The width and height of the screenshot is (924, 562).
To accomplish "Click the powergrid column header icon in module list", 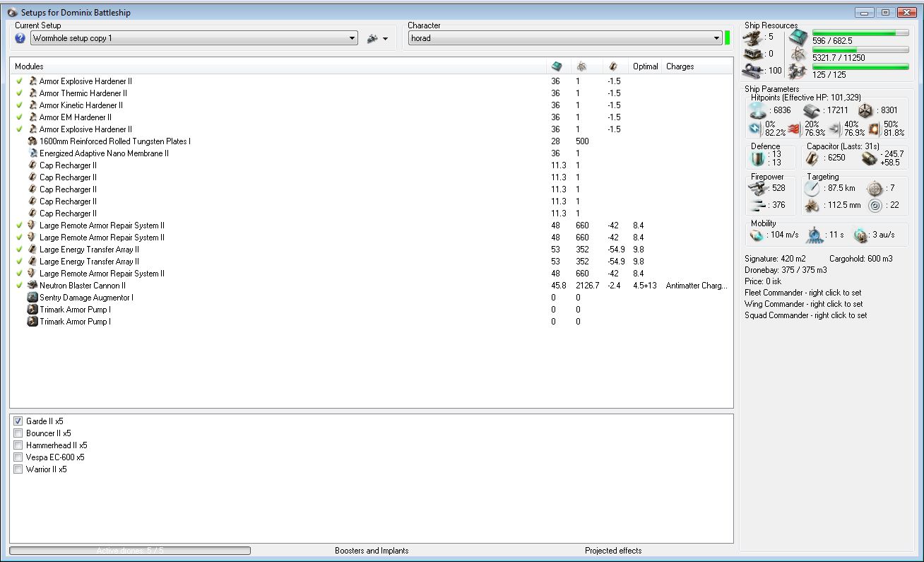I will pos(581,66).
